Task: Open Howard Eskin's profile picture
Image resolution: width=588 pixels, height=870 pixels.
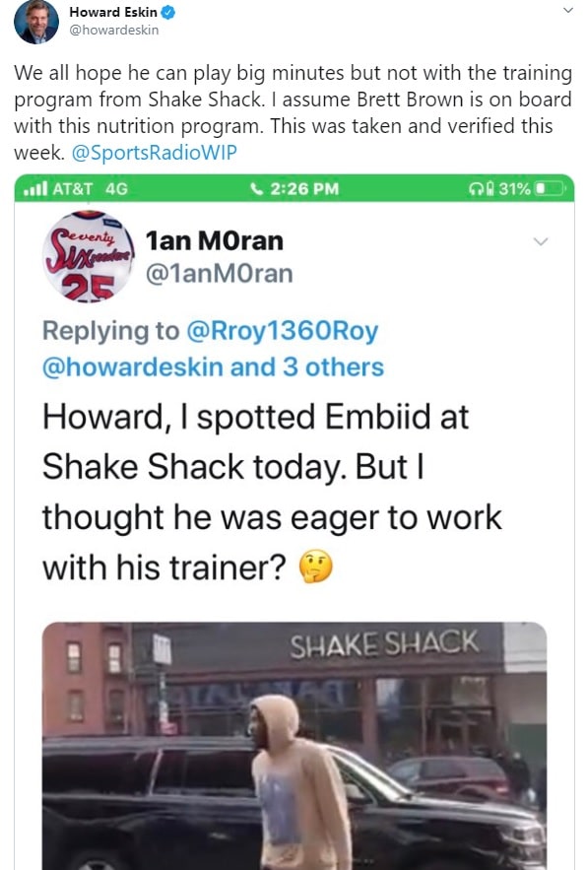Action: (36, 22)
